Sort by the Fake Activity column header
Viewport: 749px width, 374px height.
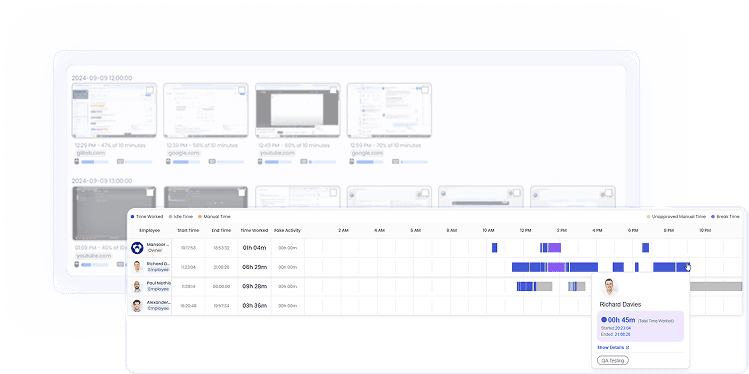tap(288, 230)
